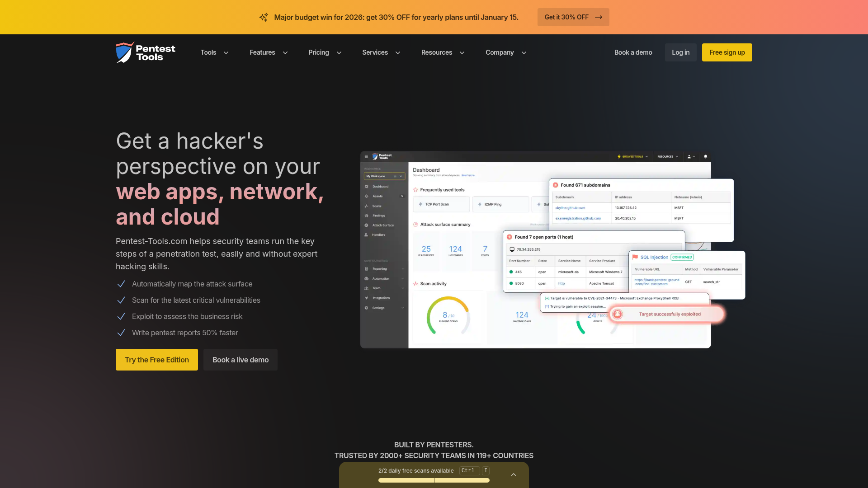Click the Book a demo link
Viewport: 868px width, 488px height.
tap(633, 52)
